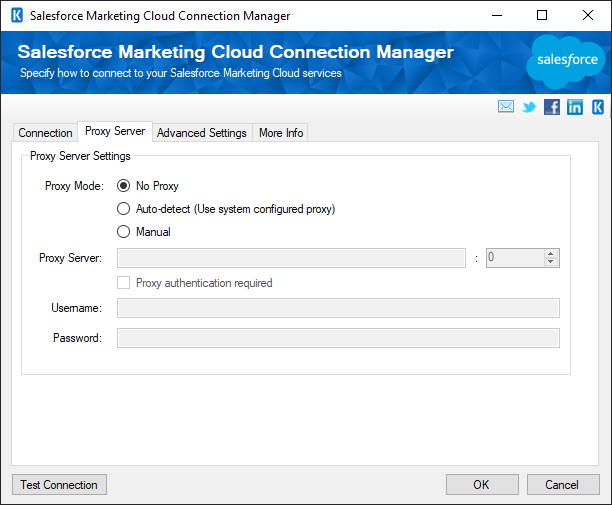Switch to the Connection tab
Image resolution: width=612 pixels, height=505 pixels.
(x=45, y=133)
